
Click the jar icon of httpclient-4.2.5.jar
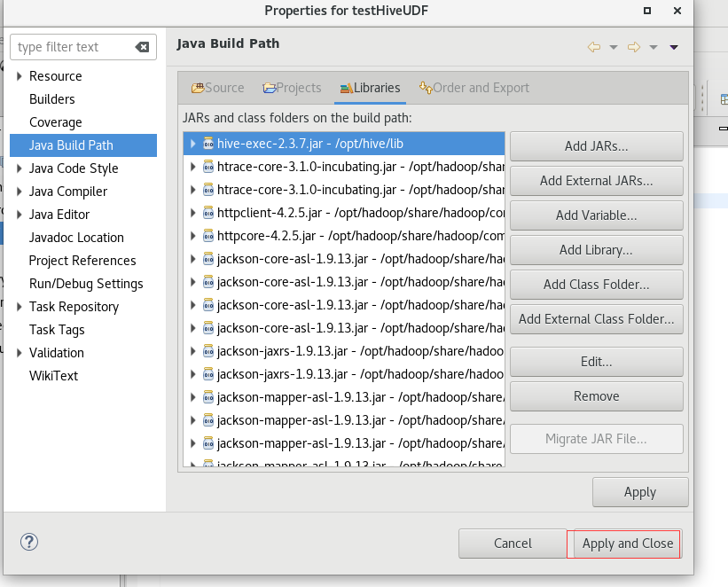[208, 213]
